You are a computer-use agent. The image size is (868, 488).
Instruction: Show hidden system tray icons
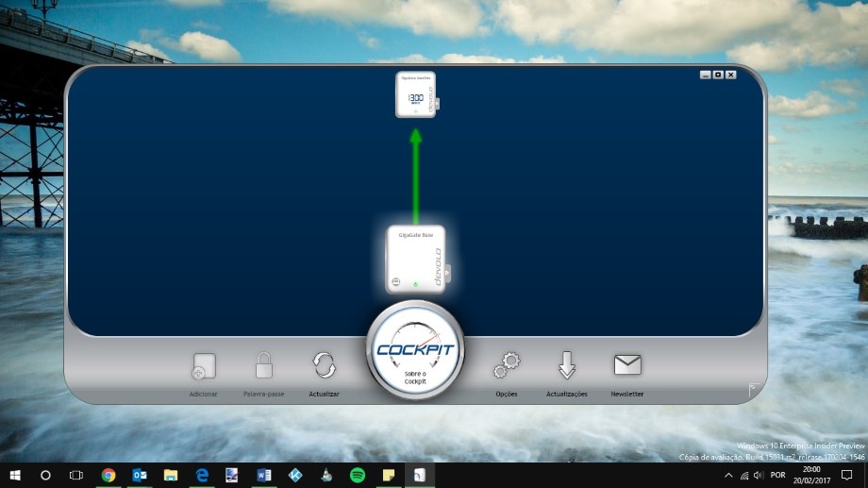(x=727, y=475)
